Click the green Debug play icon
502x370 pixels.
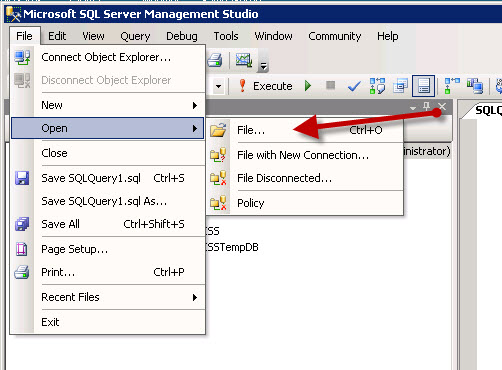[x=308, y=86]
